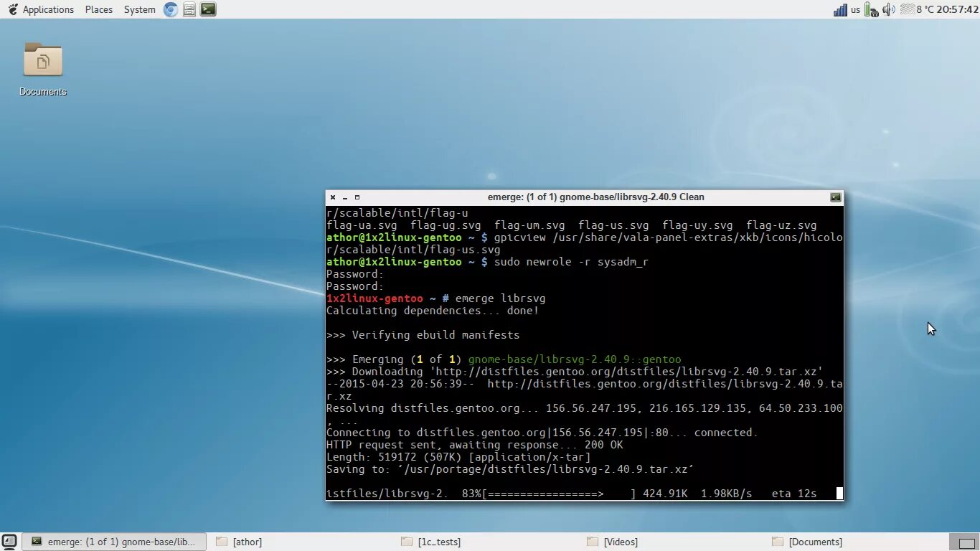The height and width of the screenshot is (551, 980).
Task: Click the clock showing 20:57:42
Action: tap(957, 9)
